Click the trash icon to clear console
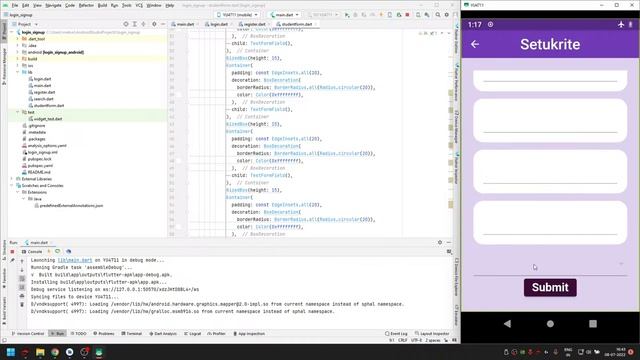 pos(22,304)
